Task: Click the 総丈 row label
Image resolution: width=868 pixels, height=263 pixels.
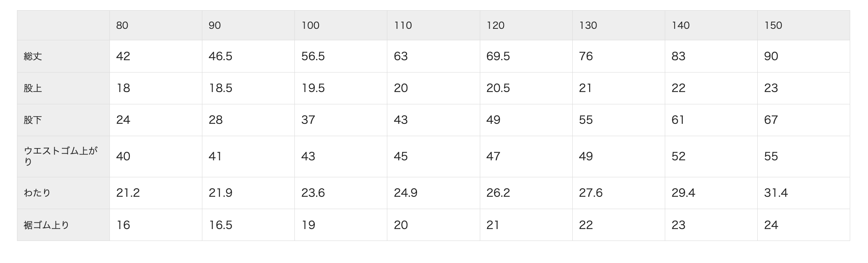Action: 33,56
